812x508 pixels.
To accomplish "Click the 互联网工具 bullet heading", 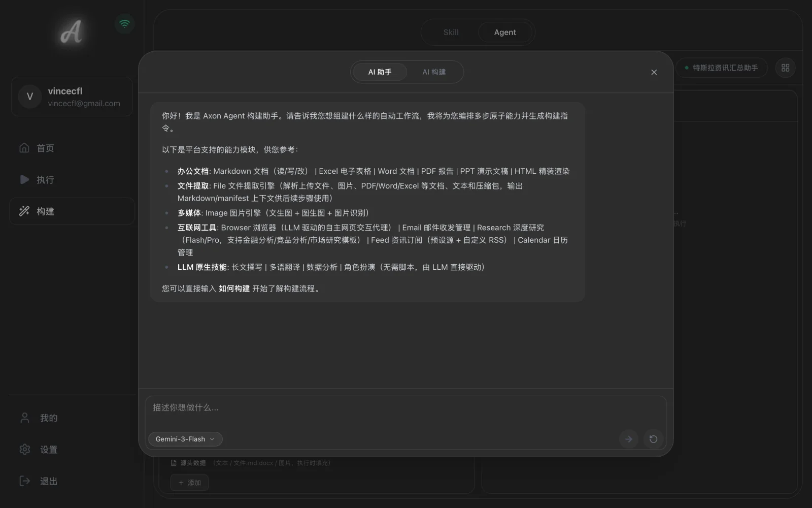I will pyautogui.click(x=197, y=228).
